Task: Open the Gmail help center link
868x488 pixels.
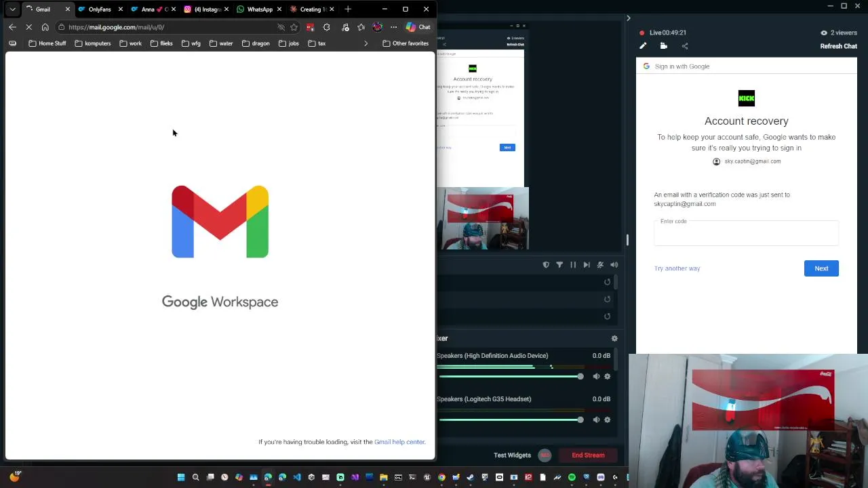Action: (x=399, y=442)
